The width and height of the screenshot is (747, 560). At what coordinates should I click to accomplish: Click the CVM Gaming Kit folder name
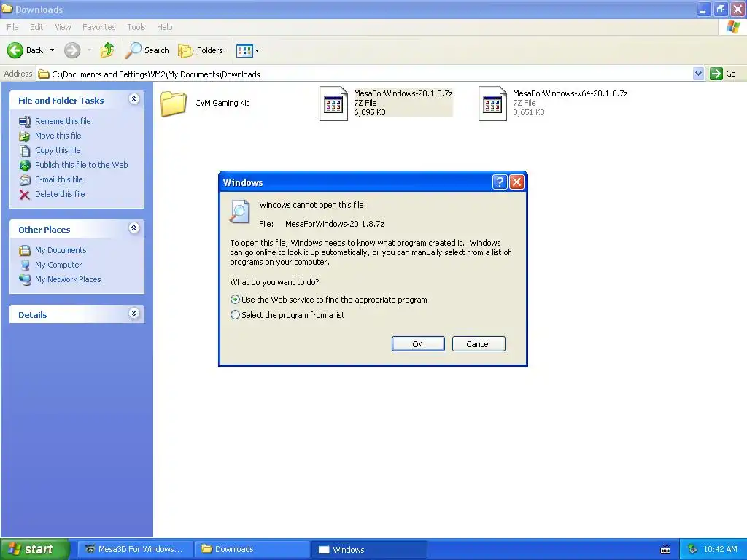coord(222,103)
